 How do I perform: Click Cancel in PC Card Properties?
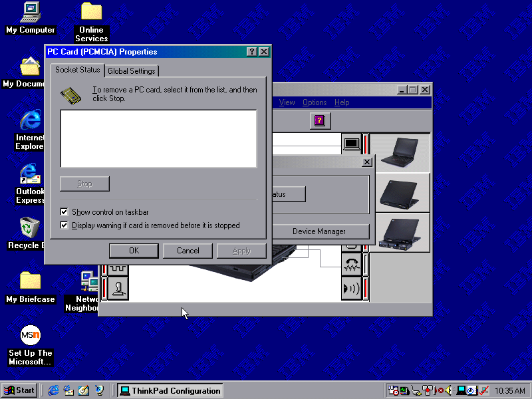188,251
